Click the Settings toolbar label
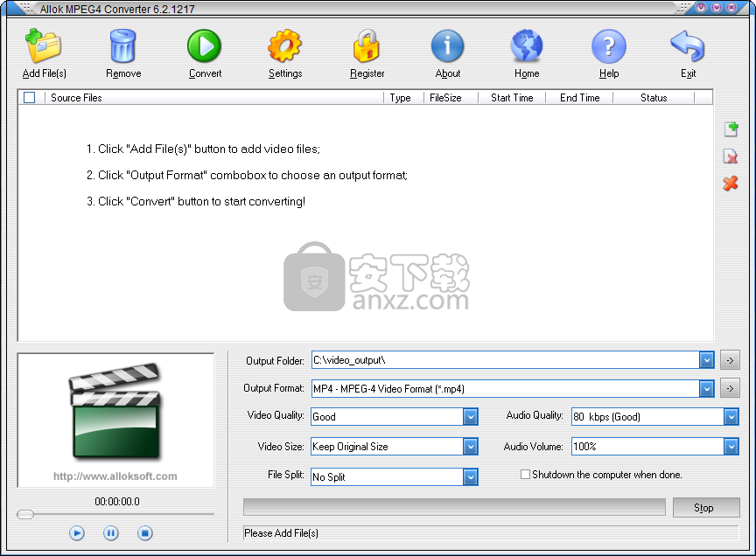The image size is (756, 556). [x=285, y=73]
